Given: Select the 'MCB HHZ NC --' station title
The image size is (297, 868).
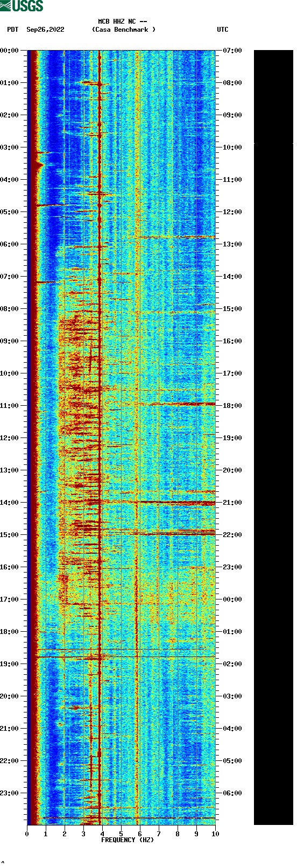Looking at the screenshot, I should point(123,22).
